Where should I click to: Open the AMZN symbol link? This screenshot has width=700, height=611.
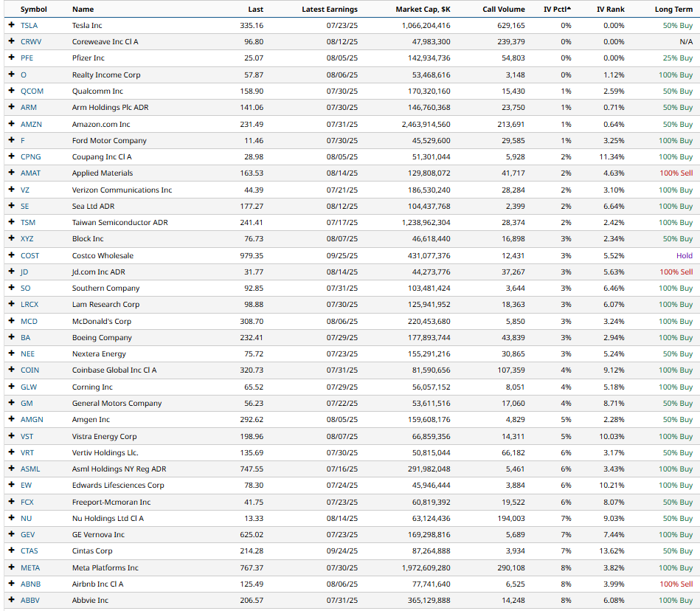31,124
